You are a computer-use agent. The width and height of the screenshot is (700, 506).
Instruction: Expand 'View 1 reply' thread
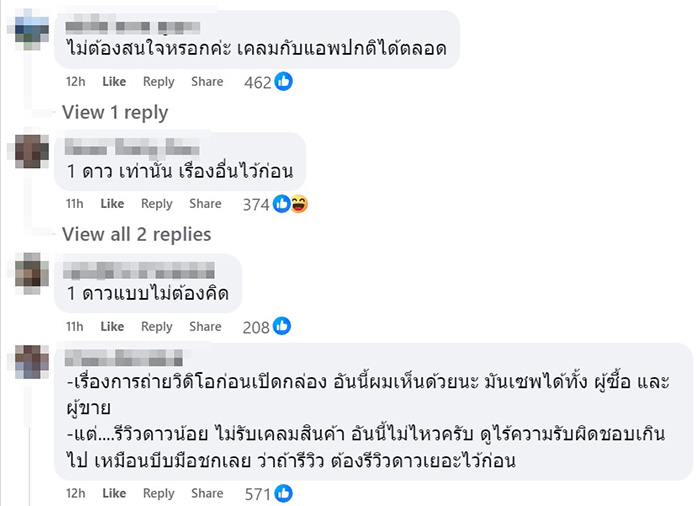tap(115, 112)
